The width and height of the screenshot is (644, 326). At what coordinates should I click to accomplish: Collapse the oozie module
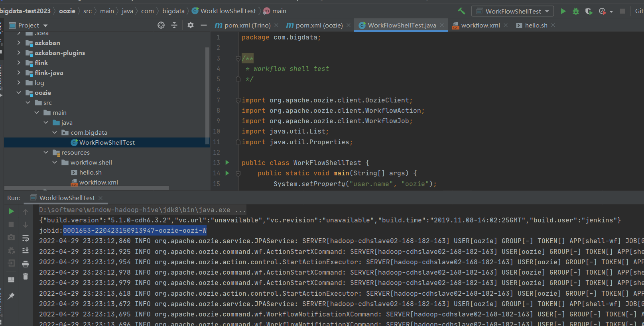pyautogui.click(x=19, y=92)
